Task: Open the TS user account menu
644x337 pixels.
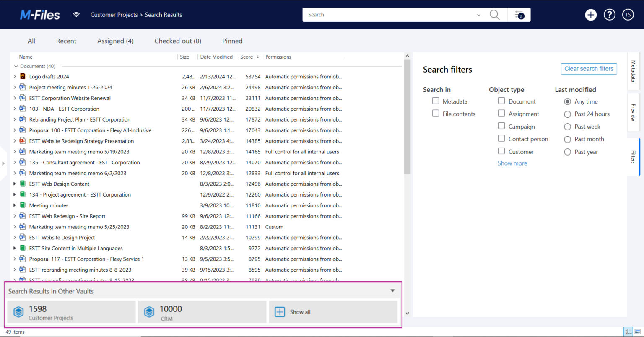Action: pyautogui.click(x=628, y=14)
